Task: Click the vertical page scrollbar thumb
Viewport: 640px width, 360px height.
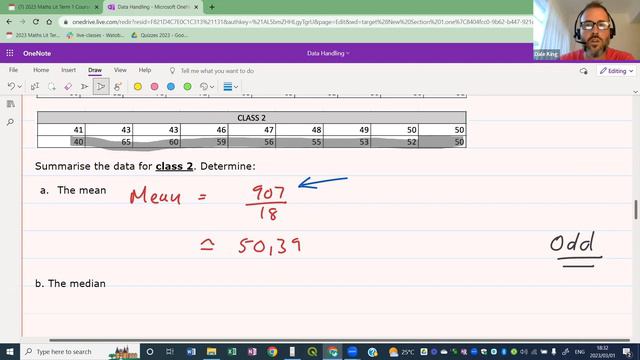Action: pos(636,209)
